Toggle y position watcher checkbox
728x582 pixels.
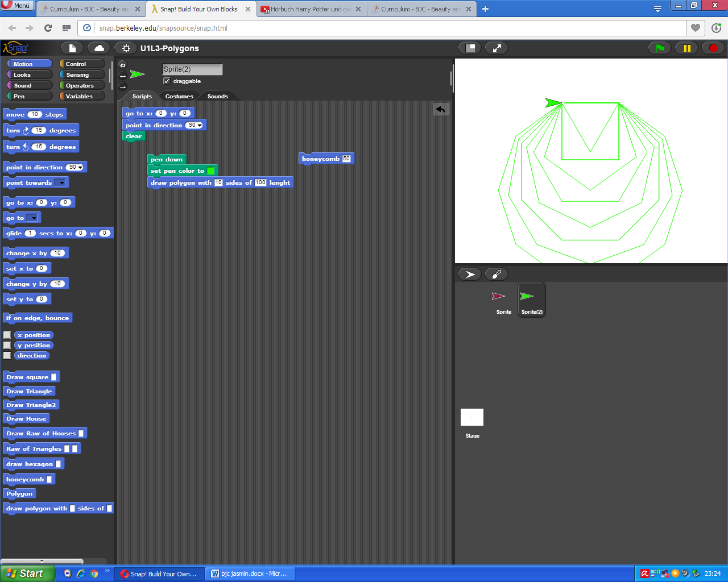(x=7, y=346)
